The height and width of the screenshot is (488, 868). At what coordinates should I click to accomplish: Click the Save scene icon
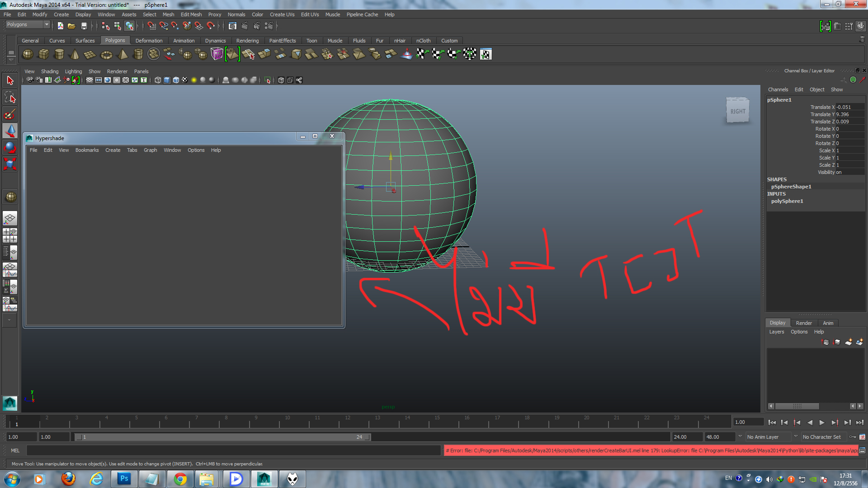point(84,26)
